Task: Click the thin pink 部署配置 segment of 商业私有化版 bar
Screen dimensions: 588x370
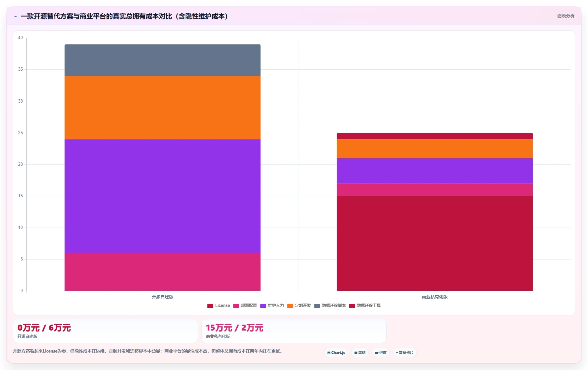Action: tap(435, 190)
